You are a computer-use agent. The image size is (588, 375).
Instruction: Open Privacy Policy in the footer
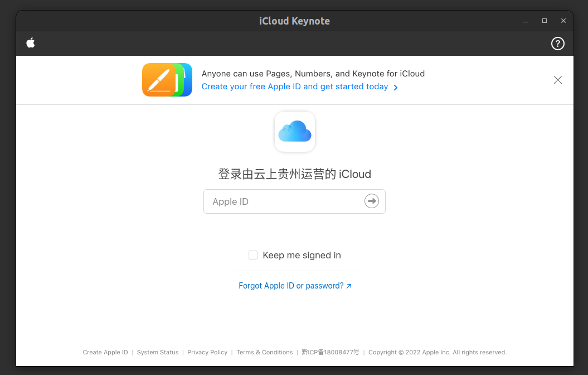click(x=207, y=352)
